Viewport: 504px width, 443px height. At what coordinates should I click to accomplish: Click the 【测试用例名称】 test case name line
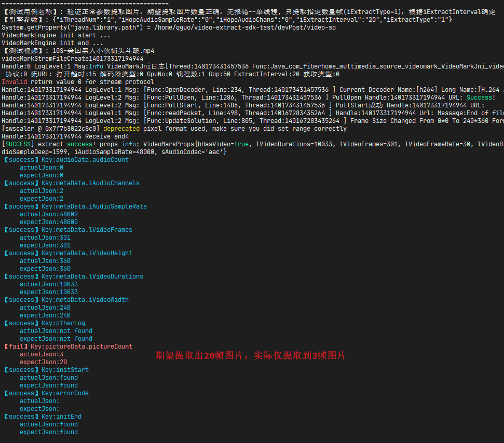pyautogui.click(x=249, y=12)
